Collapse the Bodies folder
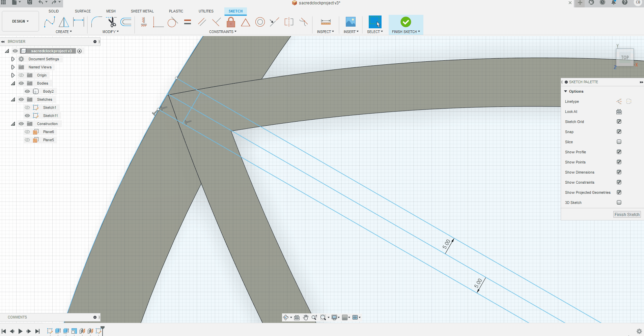The width and height of the screenshot is (644, 336). tap(13, 83)
